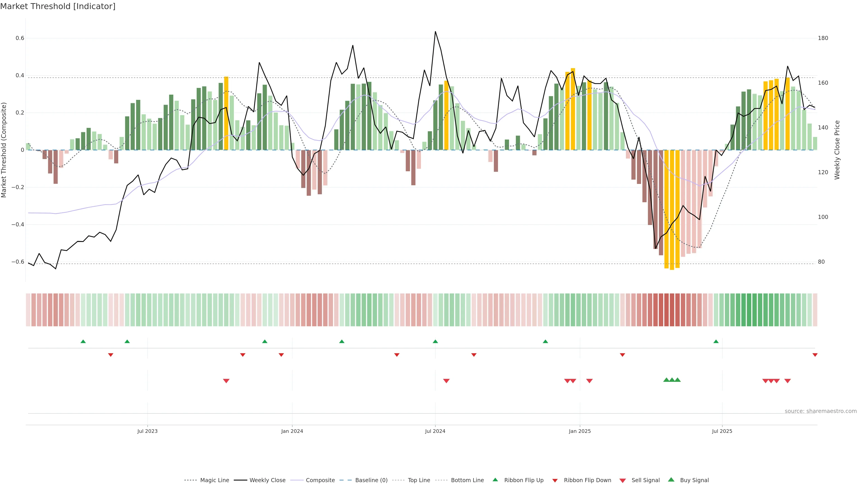Click the rightmost red Ribbon Flip Down marker
Screen dimensions: 868x488
tap(815, 355)
